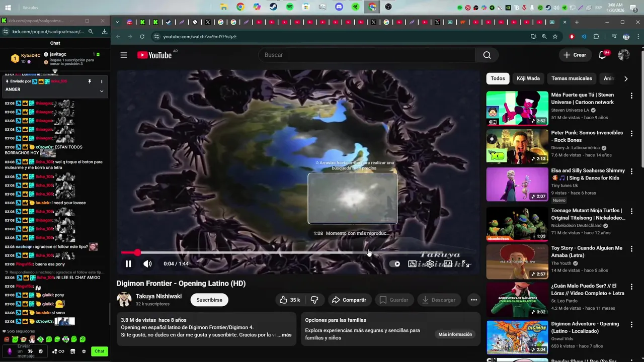644x362 pixels.
Task: Click Más información in family options
Action: click(455, 334)
